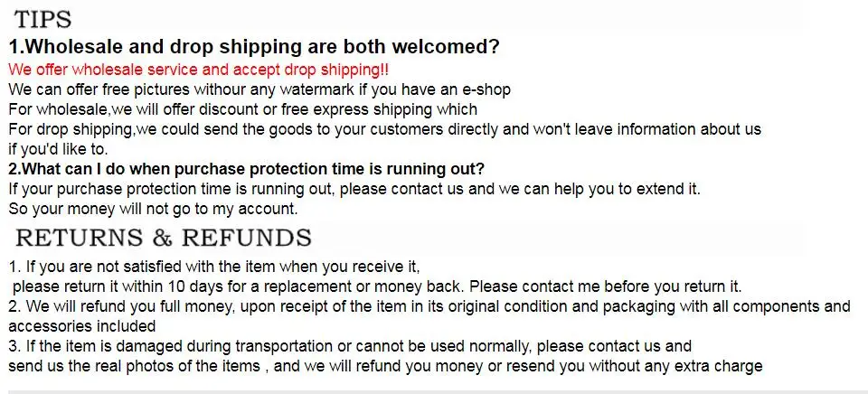Click the gray divider bar at bottom
Image resolution: width=868 pixels, height=394 pixels.
pos(434,391)
